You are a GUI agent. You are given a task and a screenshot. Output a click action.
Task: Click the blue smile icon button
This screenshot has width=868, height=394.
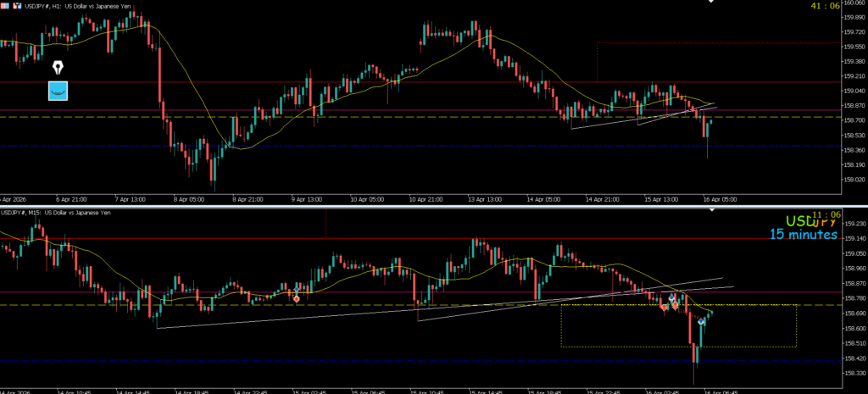tap(58, 90)
